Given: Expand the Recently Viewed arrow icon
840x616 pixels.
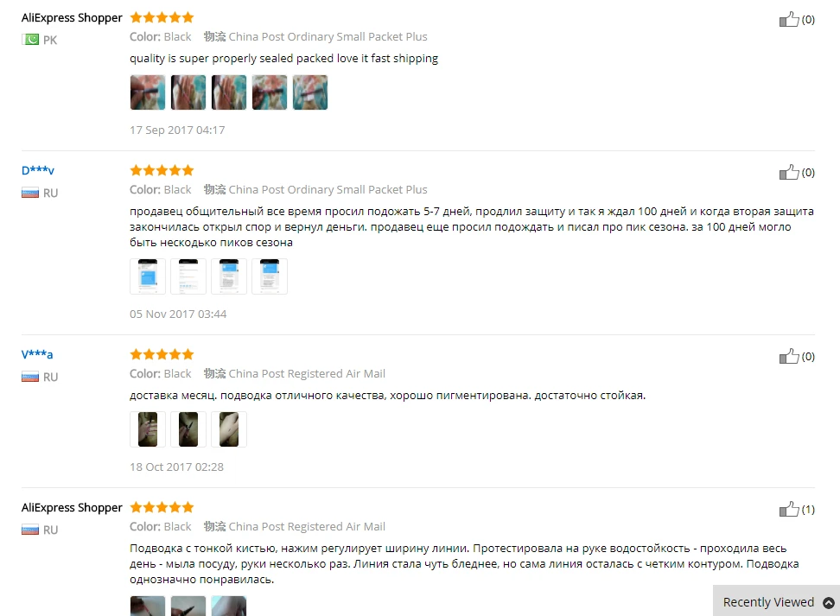Looking at the screenshot, I should (828, 603).
